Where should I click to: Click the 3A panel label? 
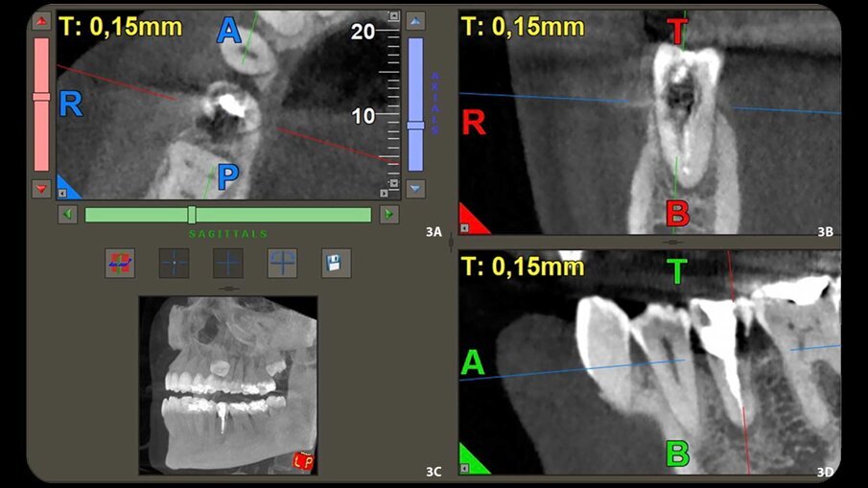pos(434,232)
